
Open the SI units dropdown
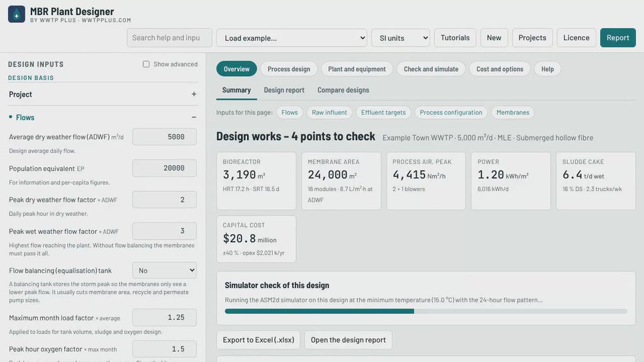(401, 38)
